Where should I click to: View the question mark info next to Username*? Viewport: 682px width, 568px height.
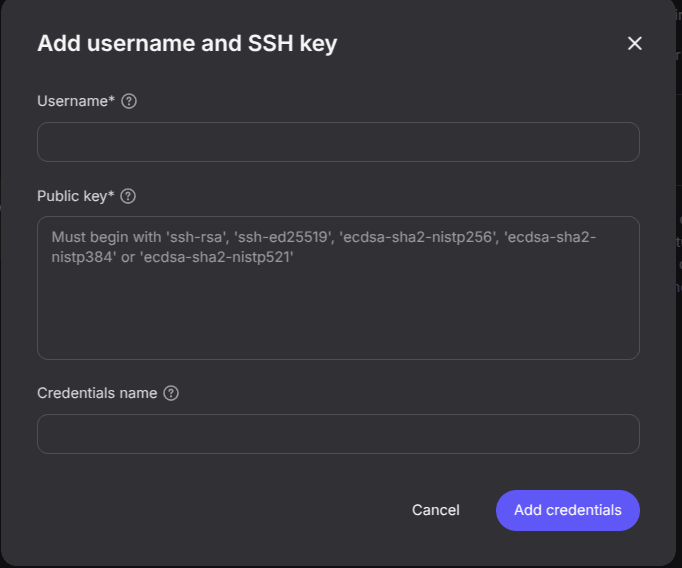point(129,101)
